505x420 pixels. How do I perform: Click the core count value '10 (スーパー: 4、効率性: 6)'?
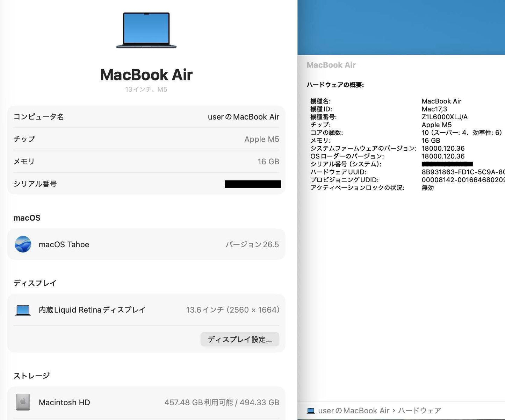click(462, 133)
